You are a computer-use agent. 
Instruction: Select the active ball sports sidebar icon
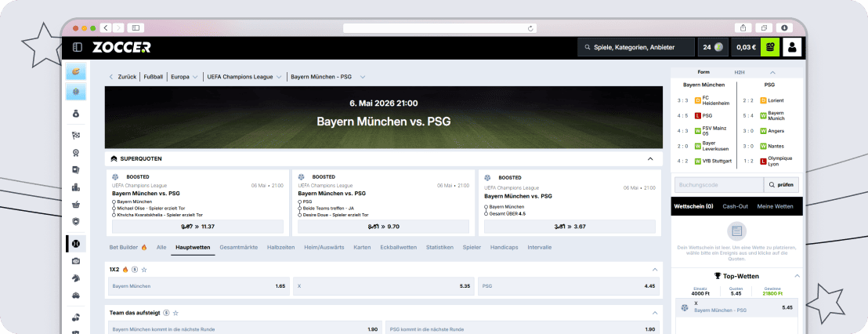click(x=76, y=243)
